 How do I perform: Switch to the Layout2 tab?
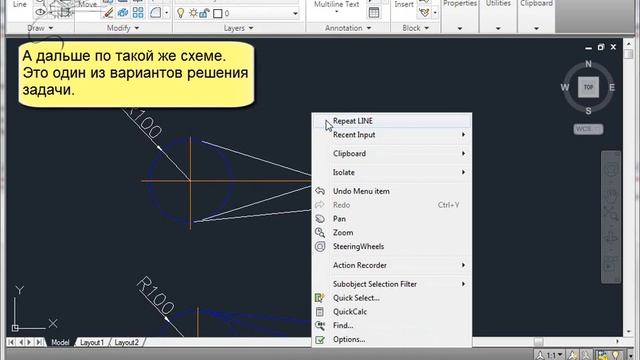pos(126,342)
